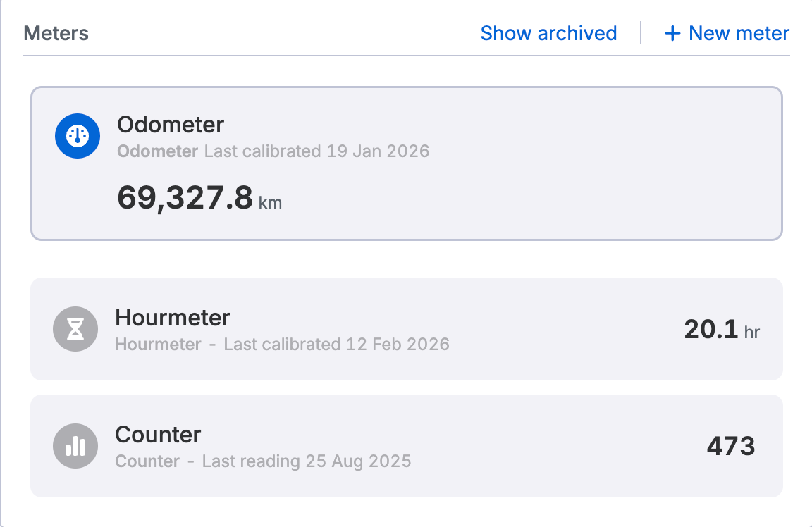Click the grey Hourmeter hourglass icon

[x=75, y=329]
